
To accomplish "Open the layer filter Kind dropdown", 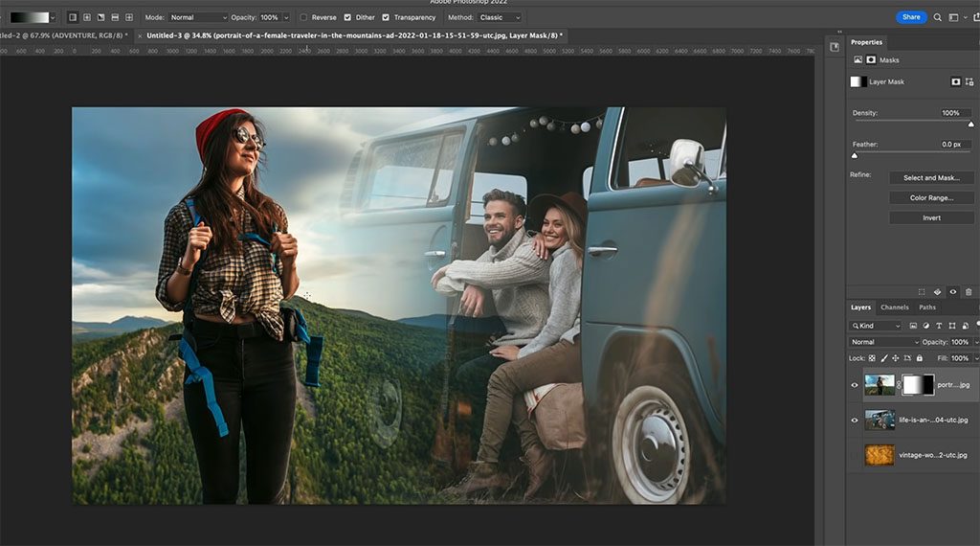I will coord(875,326).
